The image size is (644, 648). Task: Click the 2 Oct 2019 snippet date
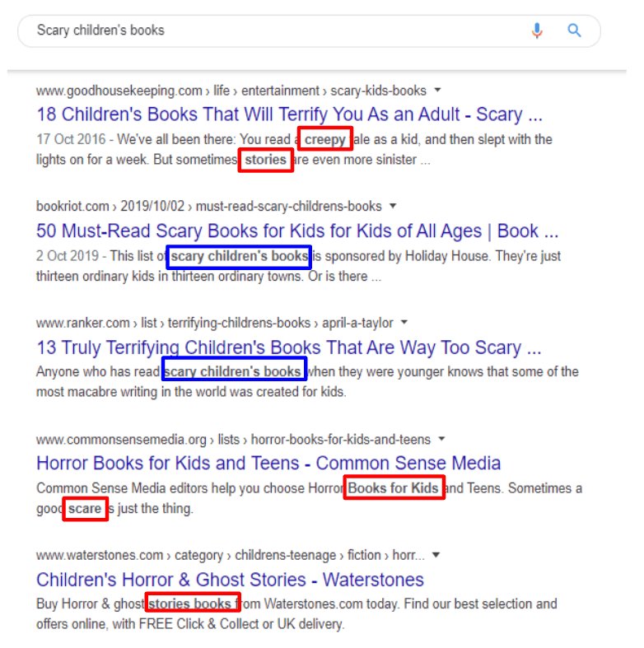pyautogui.click(x=68, y=256)
